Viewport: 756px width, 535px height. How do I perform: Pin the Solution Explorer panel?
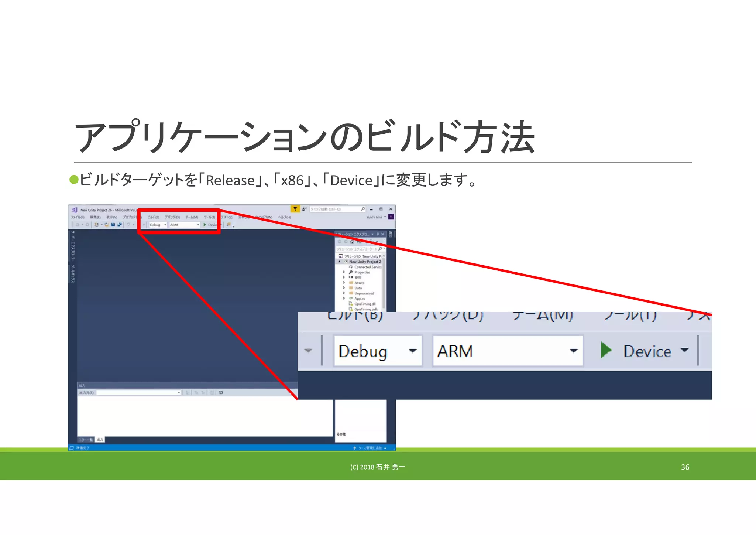tap(378, 234)
